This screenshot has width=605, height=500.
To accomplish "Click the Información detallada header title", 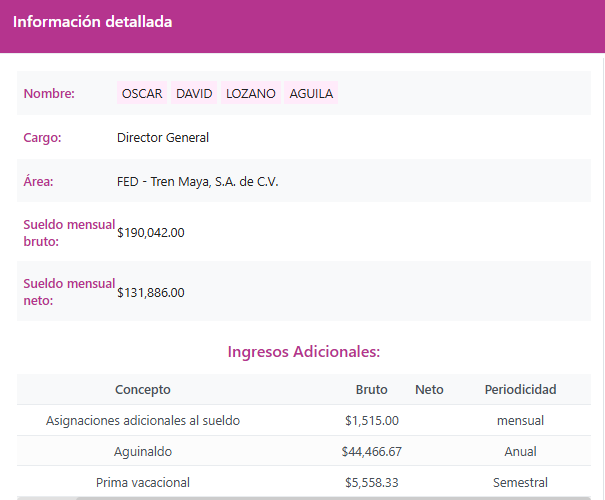I will [x=92, y=22].
